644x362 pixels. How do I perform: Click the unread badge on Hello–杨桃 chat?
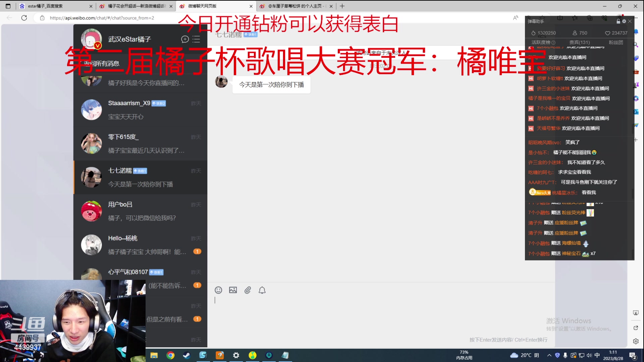197,251
